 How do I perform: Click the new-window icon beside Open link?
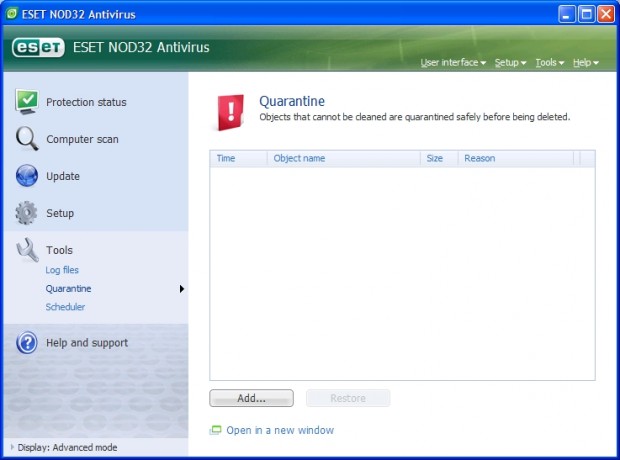click(x=215, y=430)
